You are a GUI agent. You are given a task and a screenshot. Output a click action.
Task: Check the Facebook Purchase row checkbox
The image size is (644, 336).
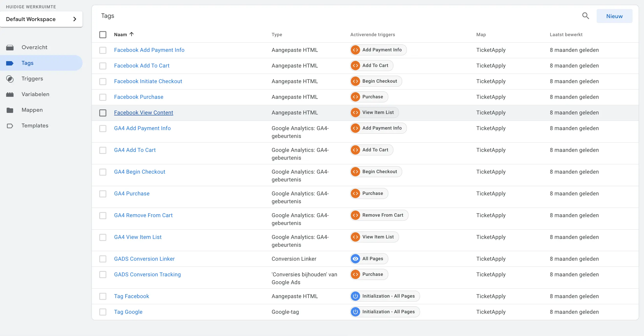pyautogui.click(x=103, y=97)
